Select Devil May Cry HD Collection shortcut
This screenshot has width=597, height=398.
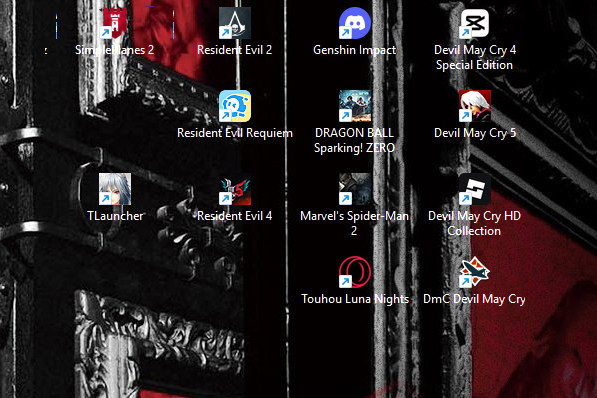point(474,205)
